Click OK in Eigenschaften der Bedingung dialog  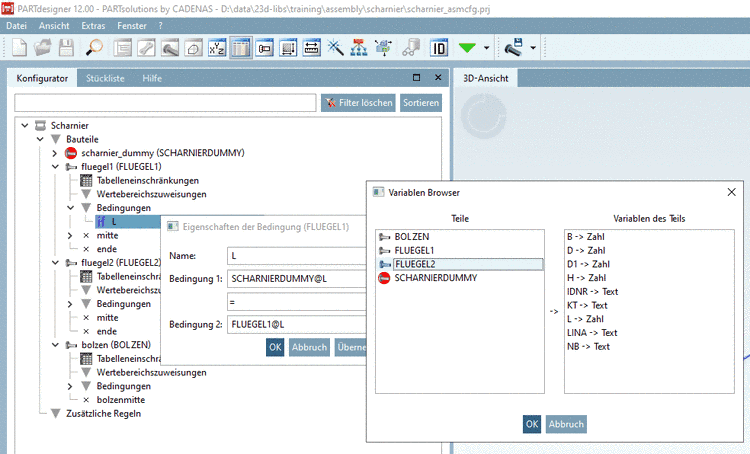pos(275,347)
